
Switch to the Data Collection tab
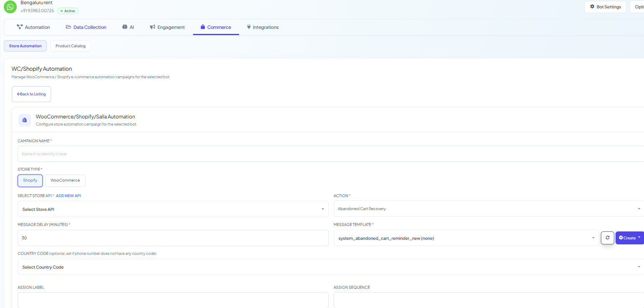tap(86, 27)
